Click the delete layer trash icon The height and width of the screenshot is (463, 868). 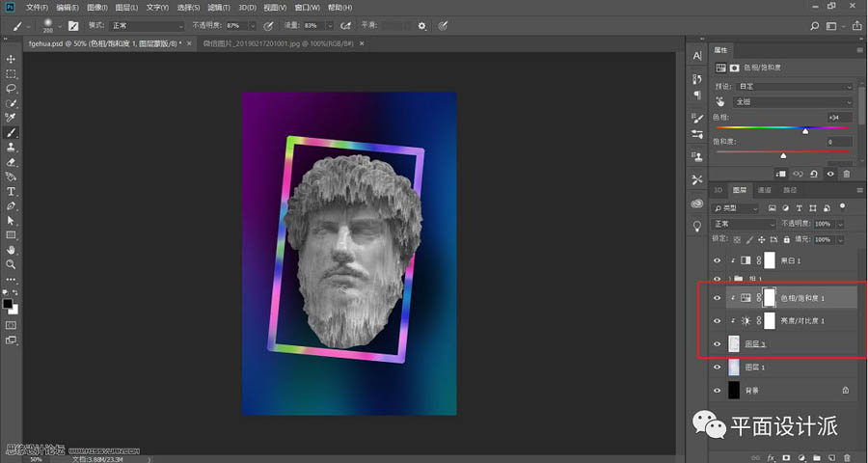[849, 455]
